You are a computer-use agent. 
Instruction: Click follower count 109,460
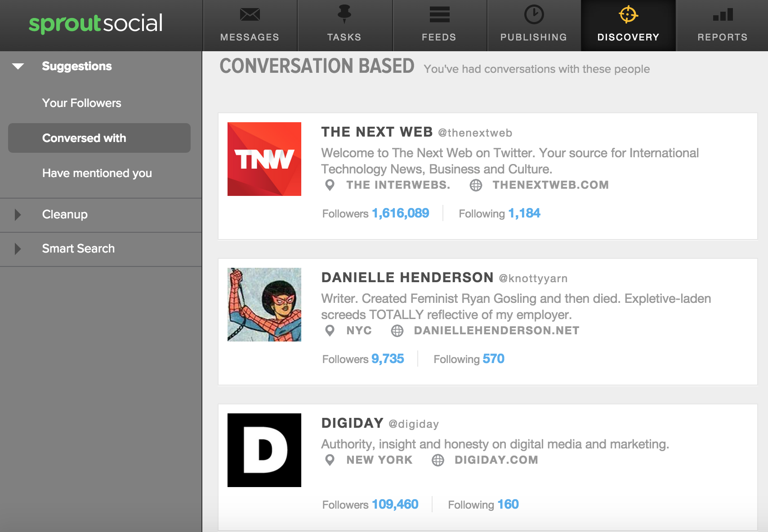[395, 504]
